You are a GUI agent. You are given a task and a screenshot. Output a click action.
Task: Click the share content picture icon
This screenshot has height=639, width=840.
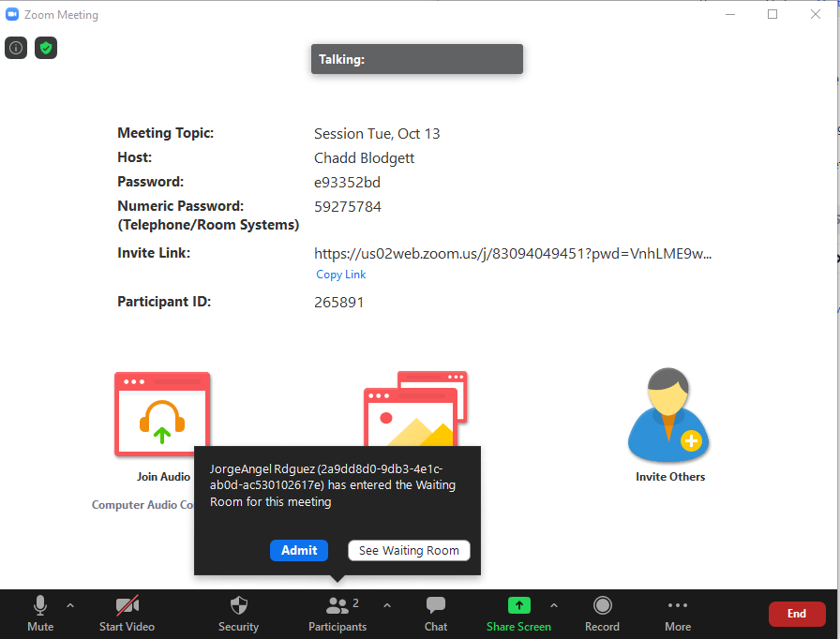coord(415,409)
